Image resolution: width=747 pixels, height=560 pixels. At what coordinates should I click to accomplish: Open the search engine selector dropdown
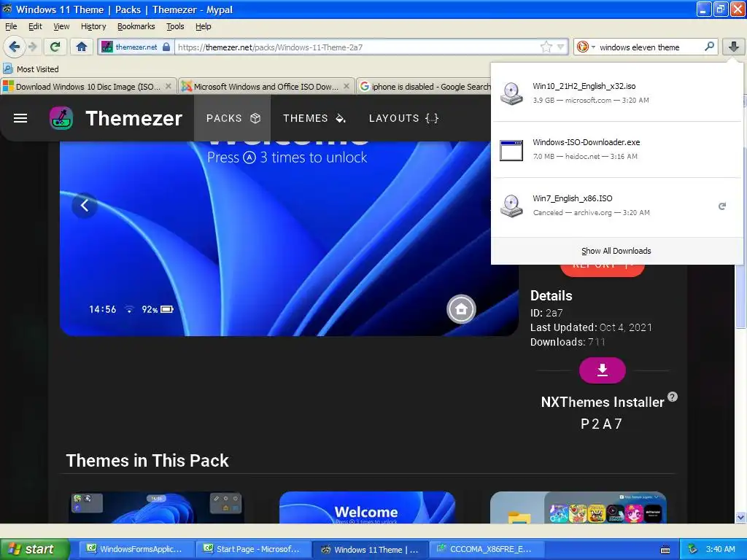point(594,47)
